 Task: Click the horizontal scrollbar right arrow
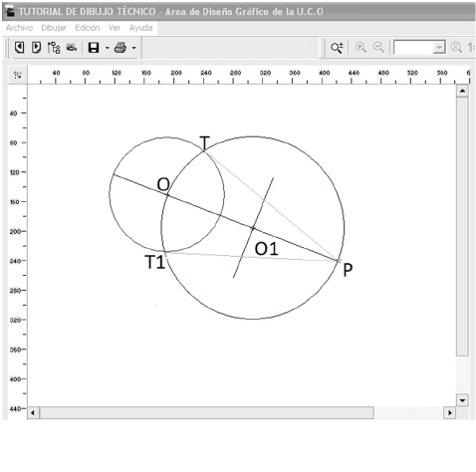[449, 413]
